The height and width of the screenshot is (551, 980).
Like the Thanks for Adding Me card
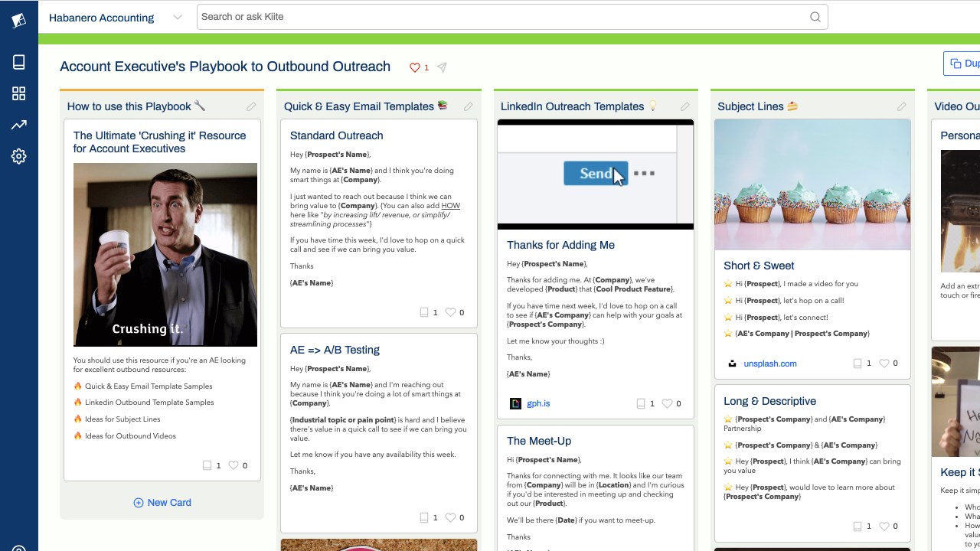pyautogui.click(x=667, y=403)
